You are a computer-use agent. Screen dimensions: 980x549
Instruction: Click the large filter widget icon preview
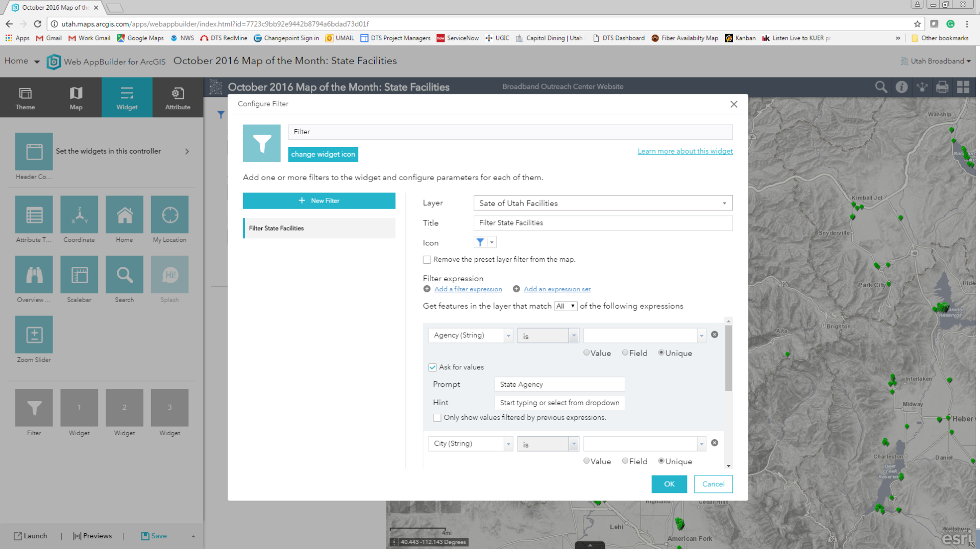click(262, 143)
